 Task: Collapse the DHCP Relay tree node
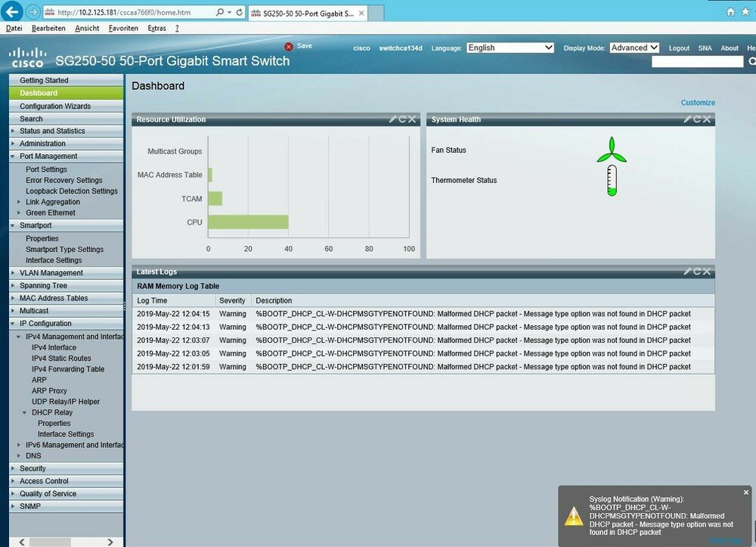pos(25,413)
